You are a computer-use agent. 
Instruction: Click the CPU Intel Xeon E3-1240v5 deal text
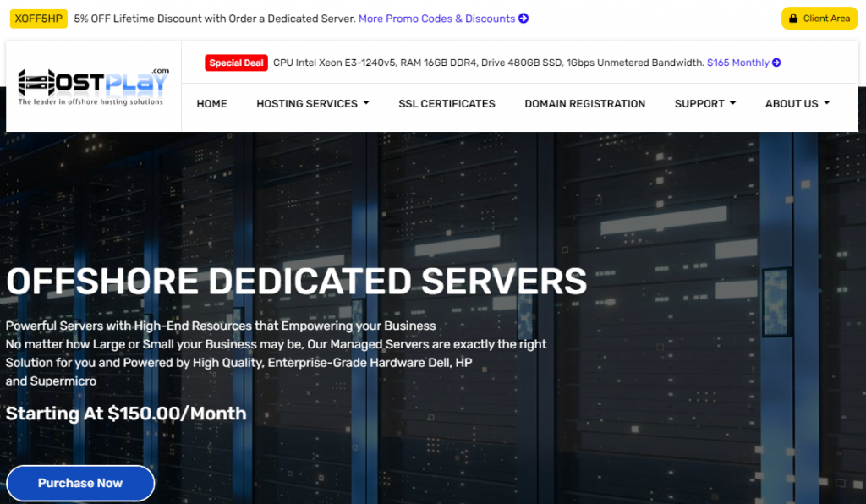click(x=489, y=63)
